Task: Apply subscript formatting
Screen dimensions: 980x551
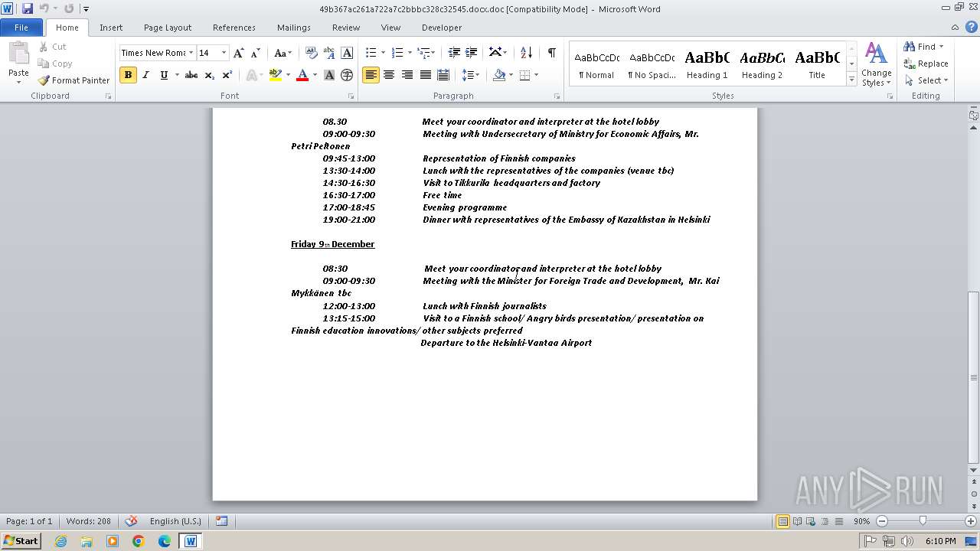Action: click(209, 75)
